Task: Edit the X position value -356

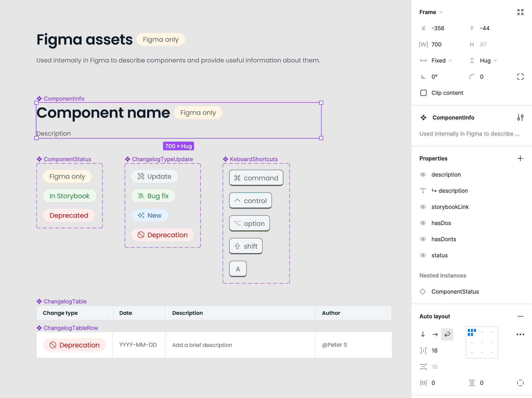Action: pos(438,28)
